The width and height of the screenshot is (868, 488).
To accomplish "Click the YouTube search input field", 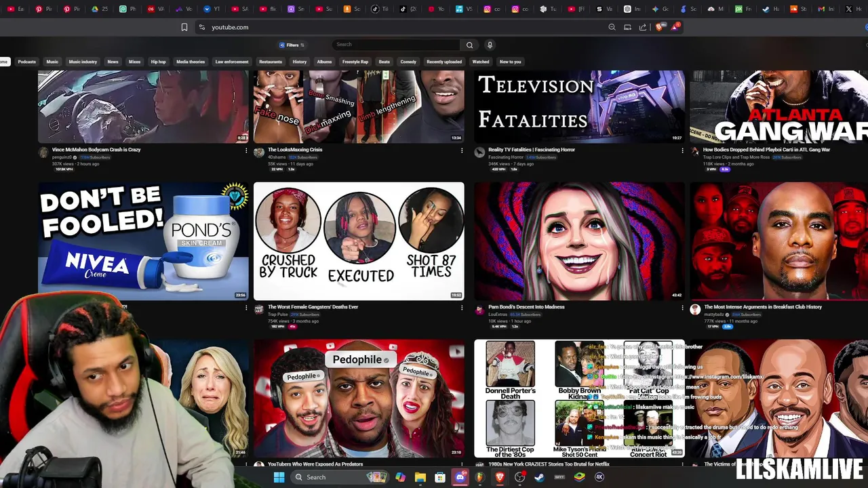I will pyautogui.click(x=397, y=45).
